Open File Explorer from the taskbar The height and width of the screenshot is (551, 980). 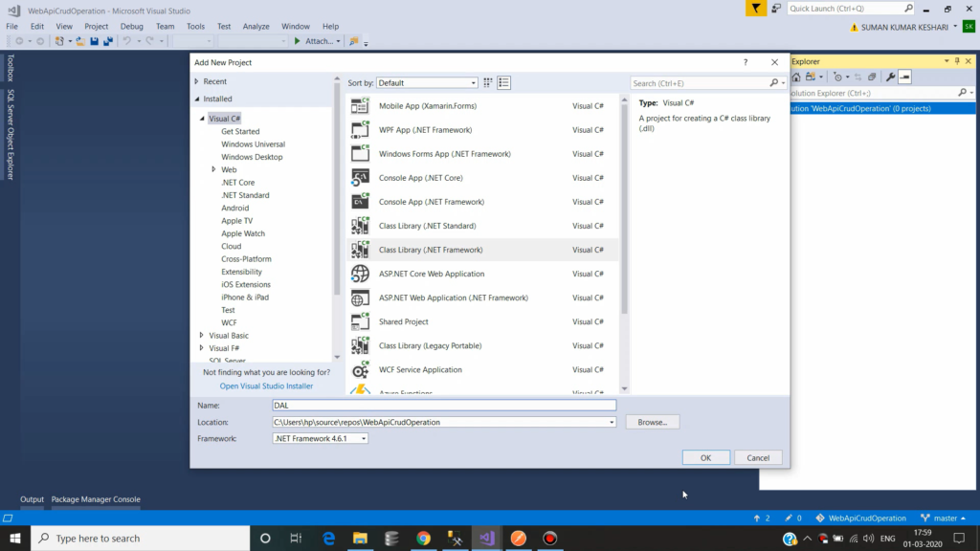tap(360, 538)
